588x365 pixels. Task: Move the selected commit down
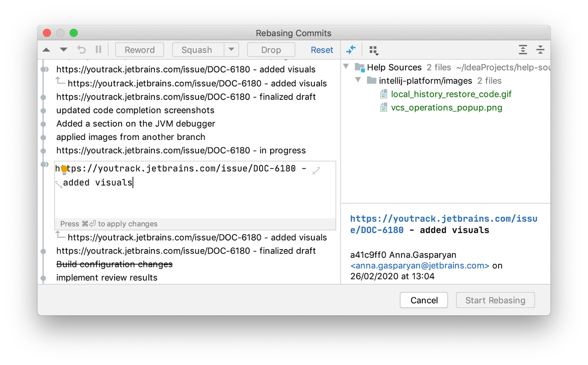pos(63,49)
